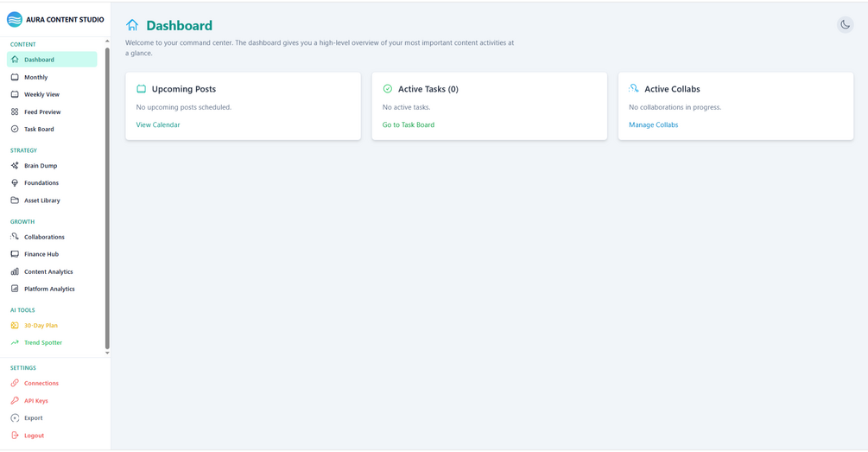Viewport: 868px width, 452px height.
Task: Open Task Board from the sidebar
Action: click(x=39, y=130)
